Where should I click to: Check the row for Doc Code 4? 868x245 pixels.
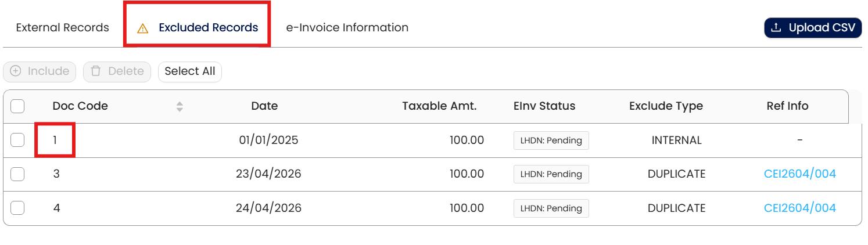click(x=17, y=208)
